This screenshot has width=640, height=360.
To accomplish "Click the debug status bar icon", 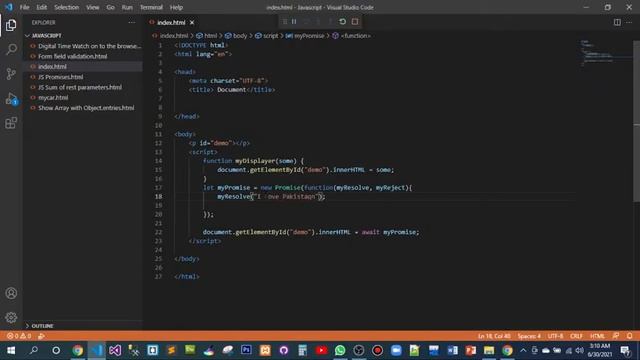I will pyautogui.click(x=41, y=336).
